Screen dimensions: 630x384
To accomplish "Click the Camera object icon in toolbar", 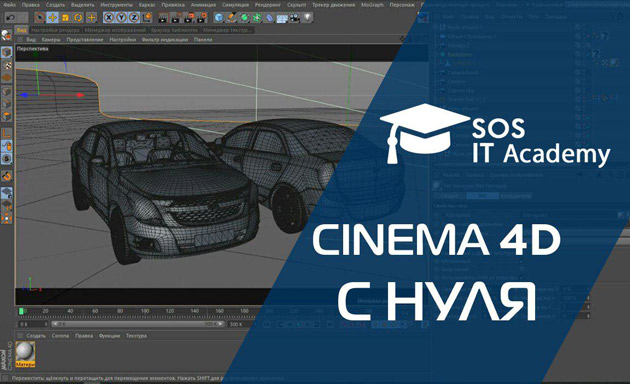I will (x=295, y=18).
